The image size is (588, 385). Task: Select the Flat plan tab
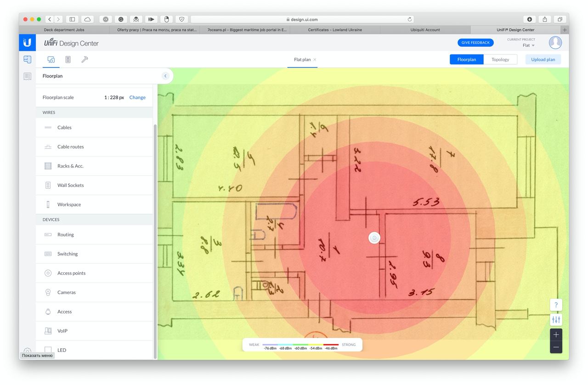coord(302,60)
